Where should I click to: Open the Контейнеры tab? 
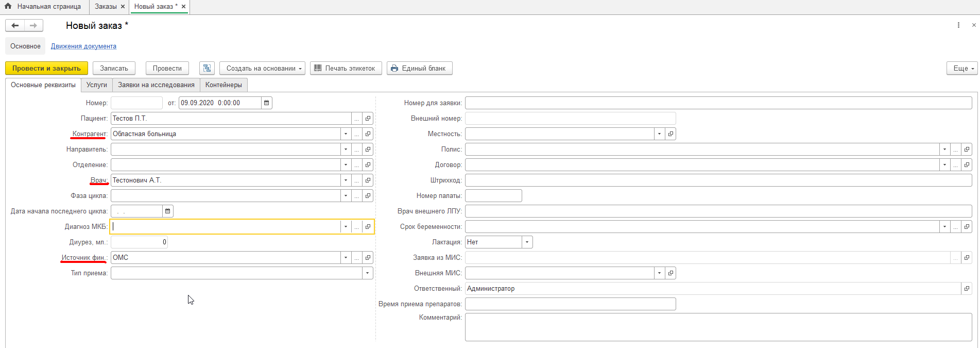[x=223, y=85]
